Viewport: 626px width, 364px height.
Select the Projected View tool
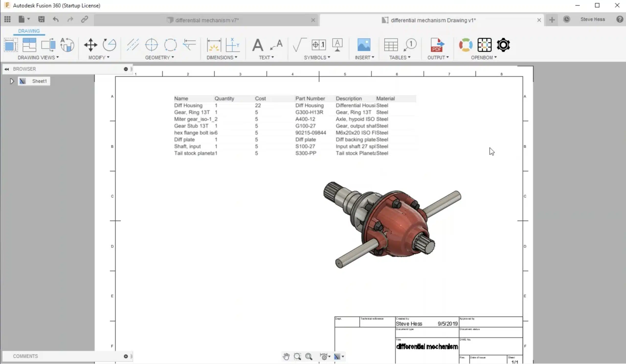(x=29, y=45)
